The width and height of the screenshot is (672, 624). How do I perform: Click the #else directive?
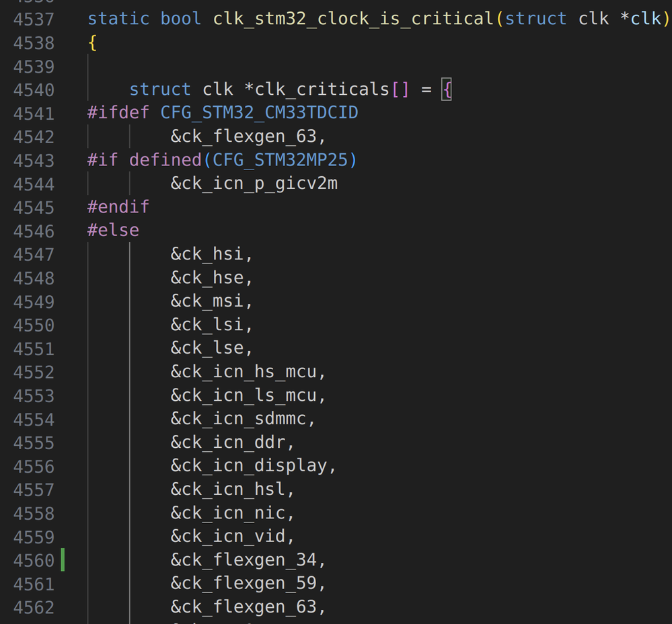click(113, 231)
